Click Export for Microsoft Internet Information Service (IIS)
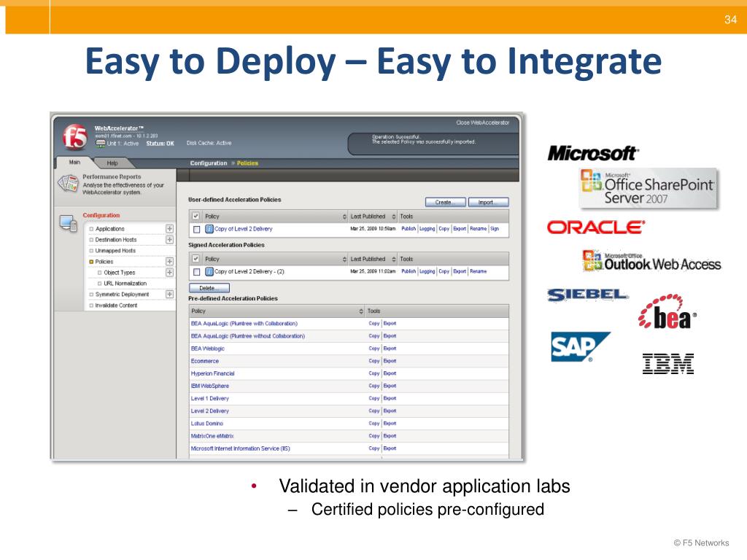The height and width of the screenshot is (560, 747). coord(390,448)
